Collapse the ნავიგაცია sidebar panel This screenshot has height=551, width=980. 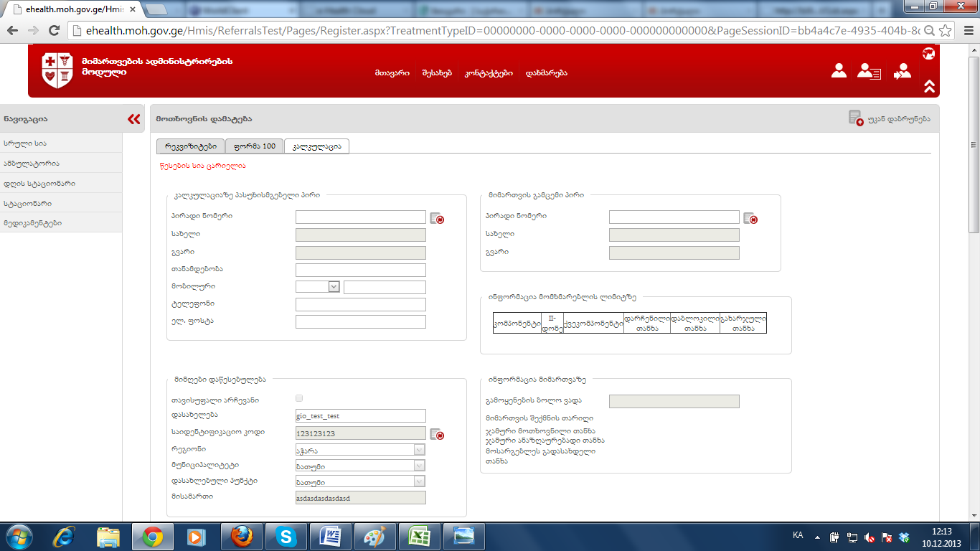click(133, 119)
